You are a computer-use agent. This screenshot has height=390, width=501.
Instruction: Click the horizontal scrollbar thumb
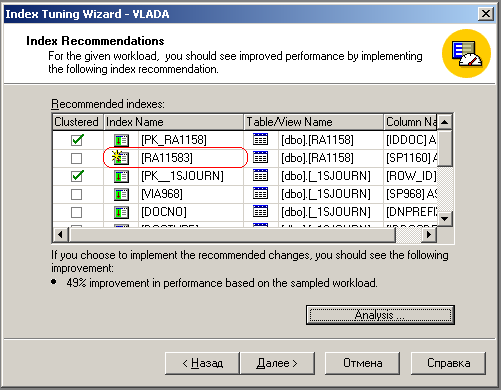tap(232, 235)
